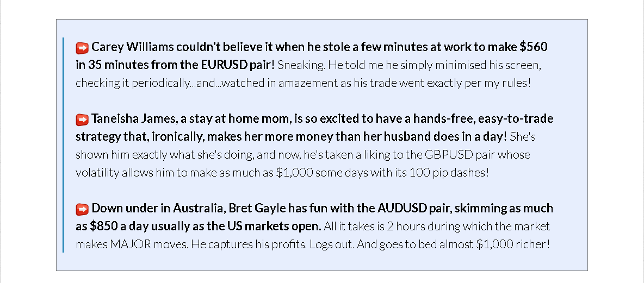Click the $560 amount in the first testimonial
Screen dimensions: 644x283
pyautogui.click(x=534, y=47)
